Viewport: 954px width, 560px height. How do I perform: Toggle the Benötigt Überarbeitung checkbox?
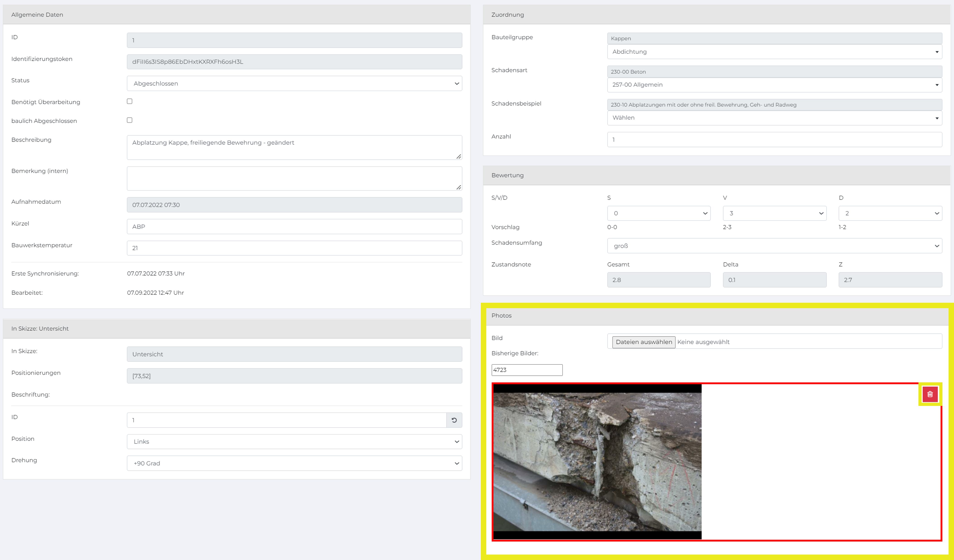(x=129, y=101)
